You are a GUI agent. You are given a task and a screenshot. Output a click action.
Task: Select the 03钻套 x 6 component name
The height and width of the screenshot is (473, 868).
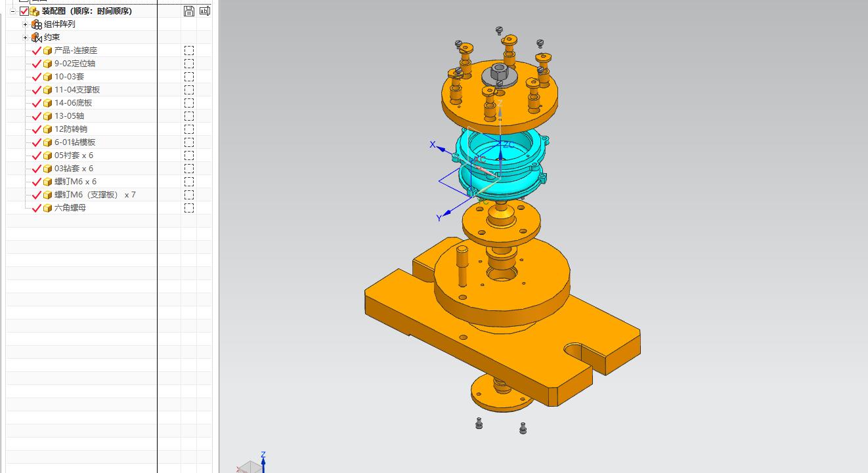pos(74,169)
